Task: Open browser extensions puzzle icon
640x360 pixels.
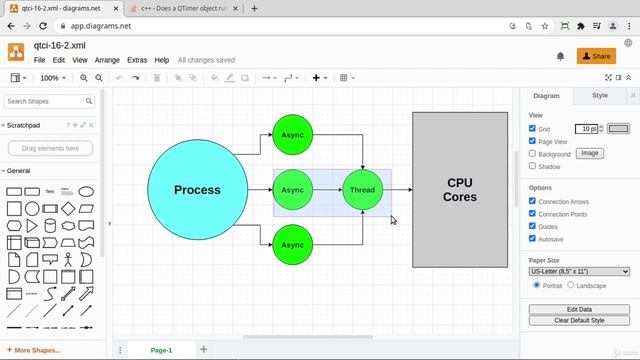Action: pos(580,26)
